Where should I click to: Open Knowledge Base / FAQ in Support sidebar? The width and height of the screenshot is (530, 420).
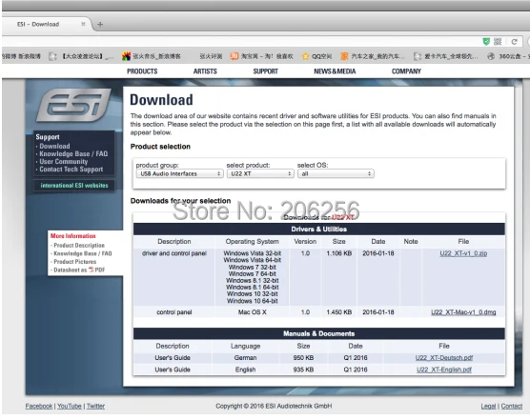(x=73, y=154)
